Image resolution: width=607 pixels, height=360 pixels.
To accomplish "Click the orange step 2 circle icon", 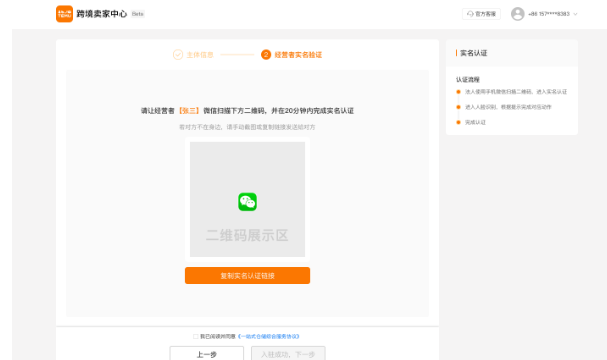I will [x=266, y=55].
